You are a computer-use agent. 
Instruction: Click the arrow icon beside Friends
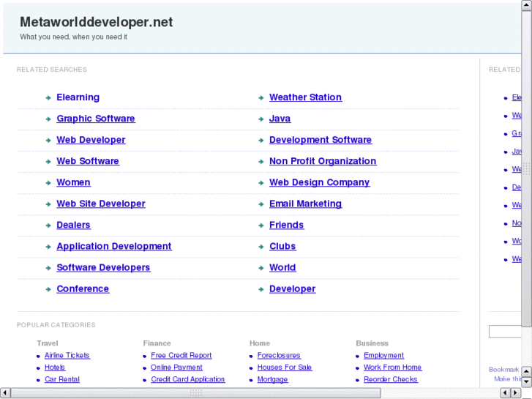pos(261,225)
